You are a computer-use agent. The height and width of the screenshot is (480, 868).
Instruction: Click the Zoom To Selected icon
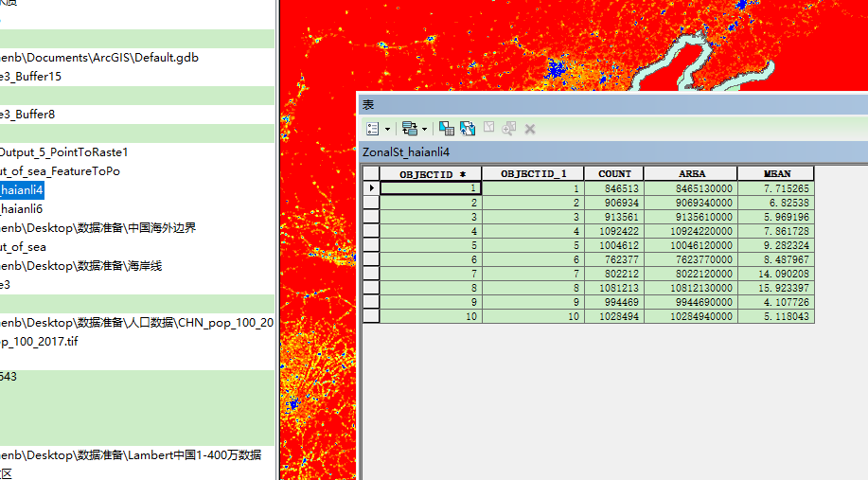508,129
